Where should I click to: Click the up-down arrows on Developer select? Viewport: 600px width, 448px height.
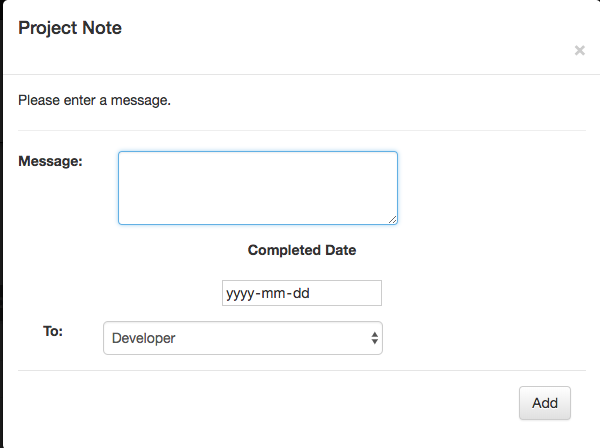coord(374,338)
